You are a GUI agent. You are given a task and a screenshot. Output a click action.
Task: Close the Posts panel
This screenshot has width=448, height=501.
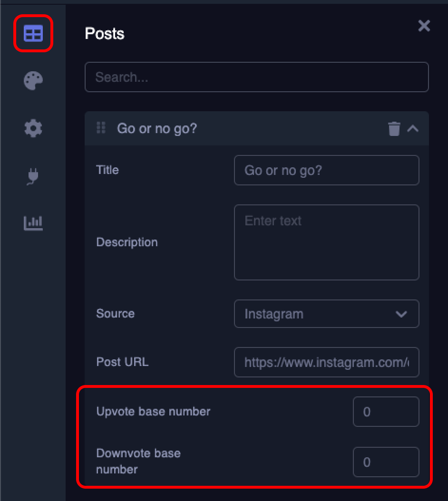coord(424,26)
